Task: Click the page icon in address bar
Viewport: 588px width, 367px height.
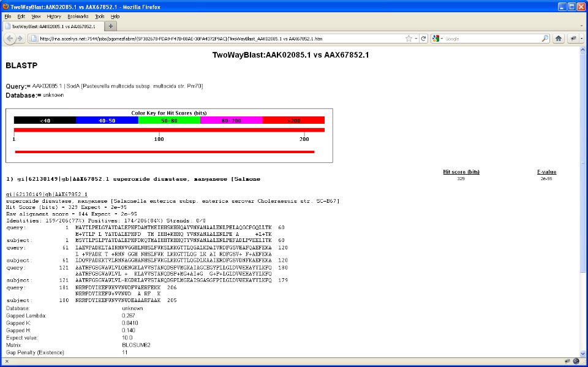Action: (34, 39)
